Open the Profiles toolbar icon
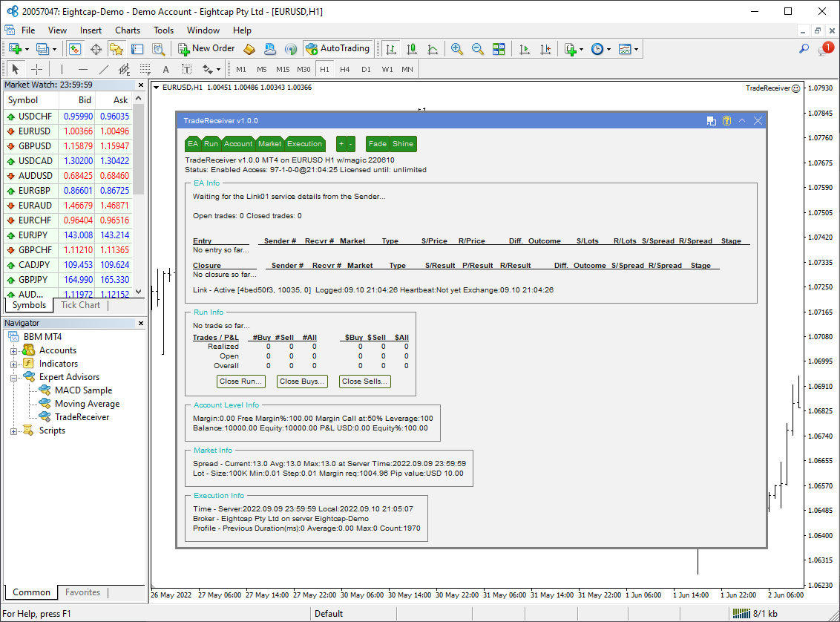 point(42,49)
